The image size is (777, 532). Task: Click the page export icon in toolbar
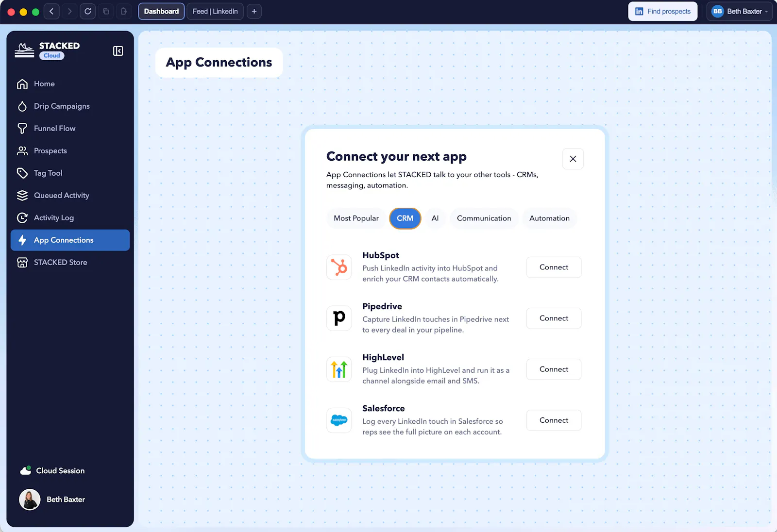click(x=124, y=11)
